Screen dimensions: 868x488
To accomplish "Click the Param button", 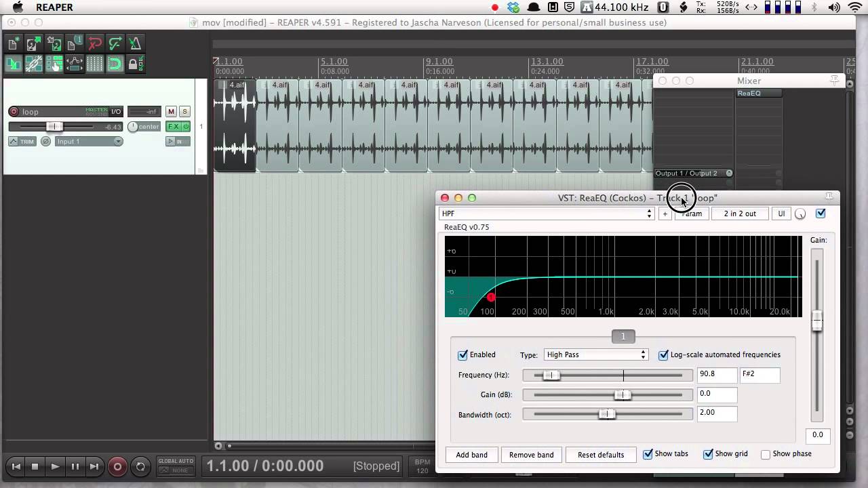I will click(692, 213).
